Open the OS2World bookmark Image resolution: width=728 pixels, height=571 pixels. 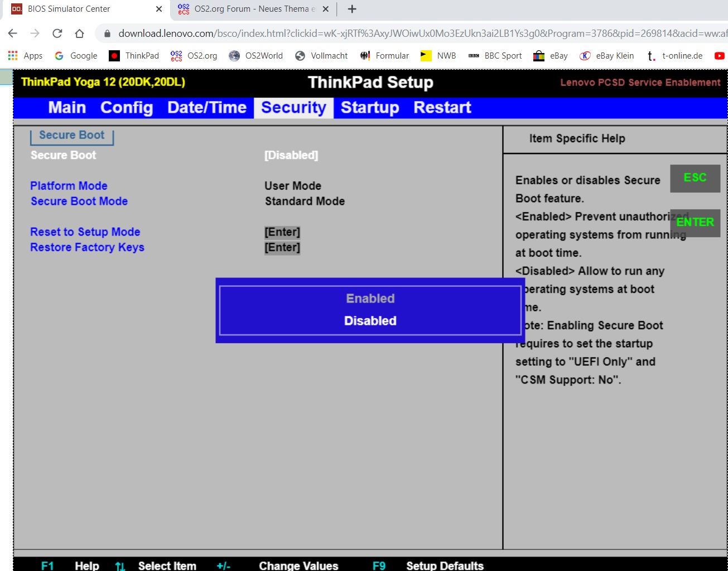pos(256,56)
